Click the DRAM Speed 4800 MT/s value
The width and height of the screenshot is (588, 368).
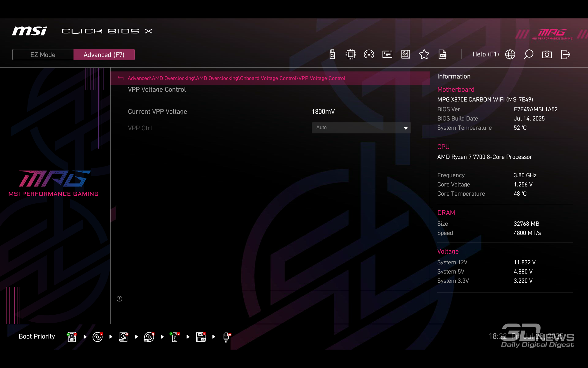(x=527, y=233)
